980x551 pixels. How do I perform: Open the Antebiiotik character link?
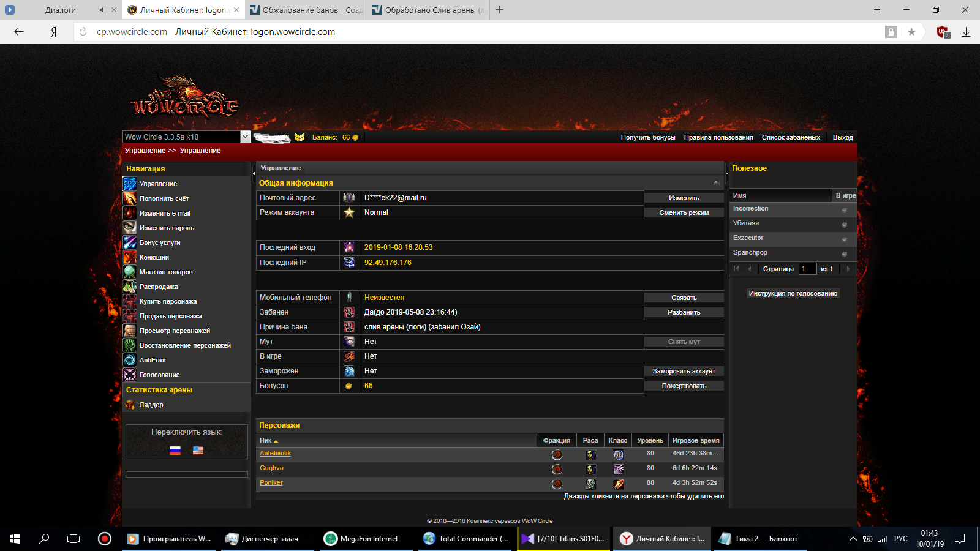coord(275,454)
